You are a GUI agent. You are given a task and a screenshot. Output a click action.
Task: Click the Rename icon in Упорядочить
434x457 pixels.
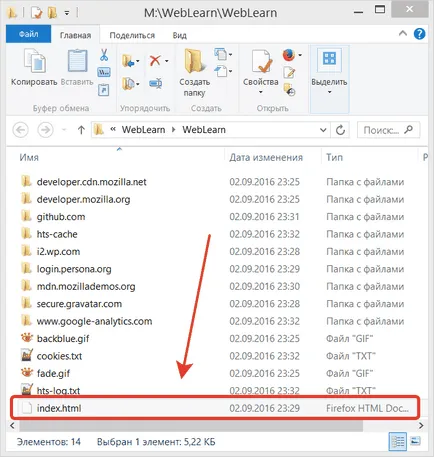[x=155, y=83]
